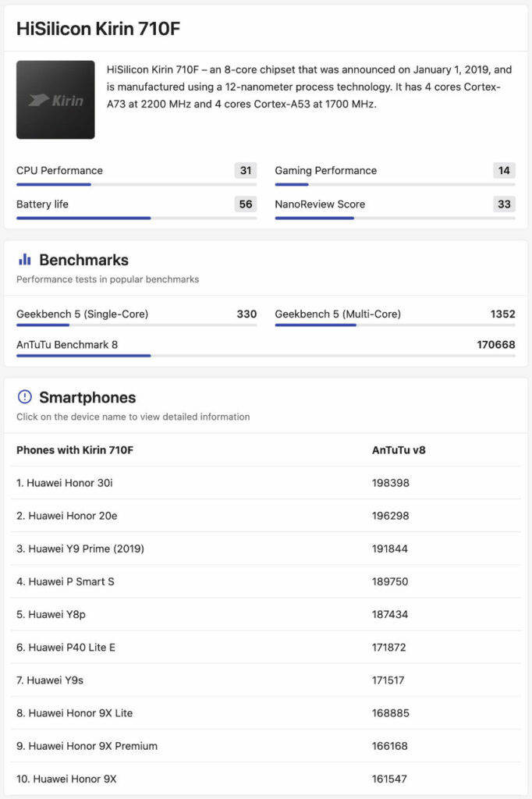Click the Battery life score badge 56

[246, 204]
